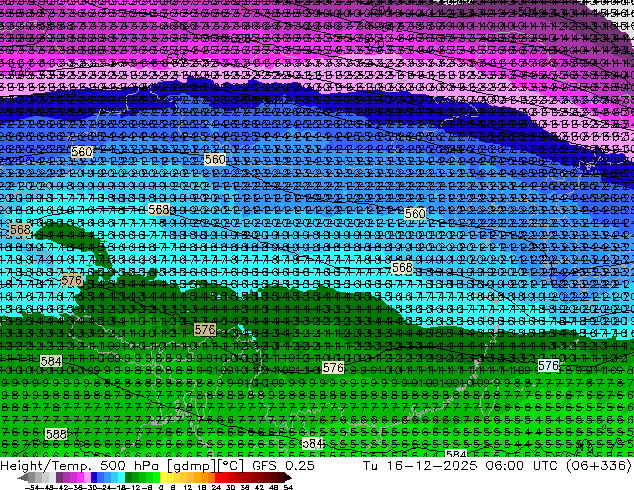Image resolution: width=634 pixels, height=490 pixels.
Task: Click the darkest green legend swatch
Action: pyautogui.click(x=129, y=477)
